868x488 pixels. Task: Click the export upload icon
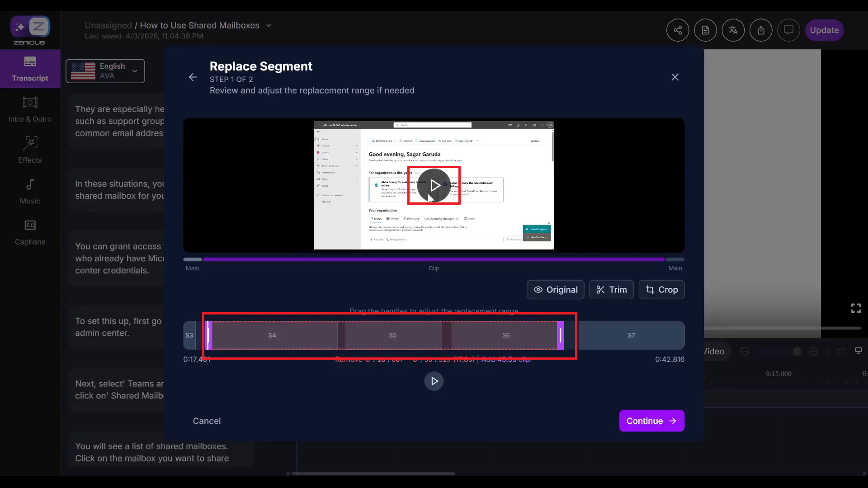click(761, 30)
